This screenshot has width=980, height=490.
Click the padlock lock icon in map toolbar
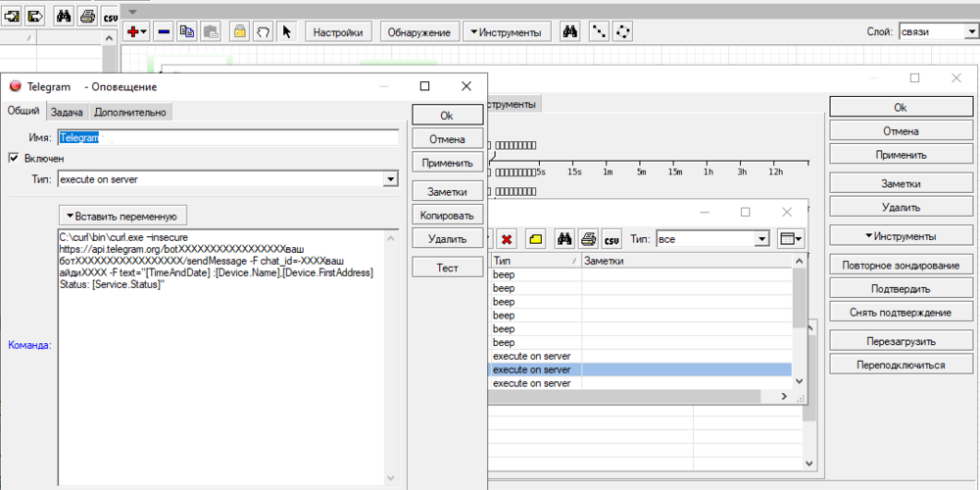tap(238, 31)
